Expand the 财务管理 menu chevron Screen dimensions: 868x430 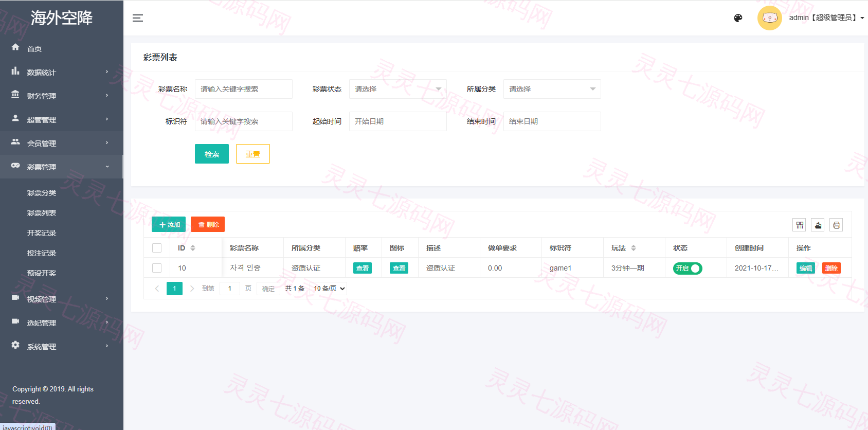107,95
